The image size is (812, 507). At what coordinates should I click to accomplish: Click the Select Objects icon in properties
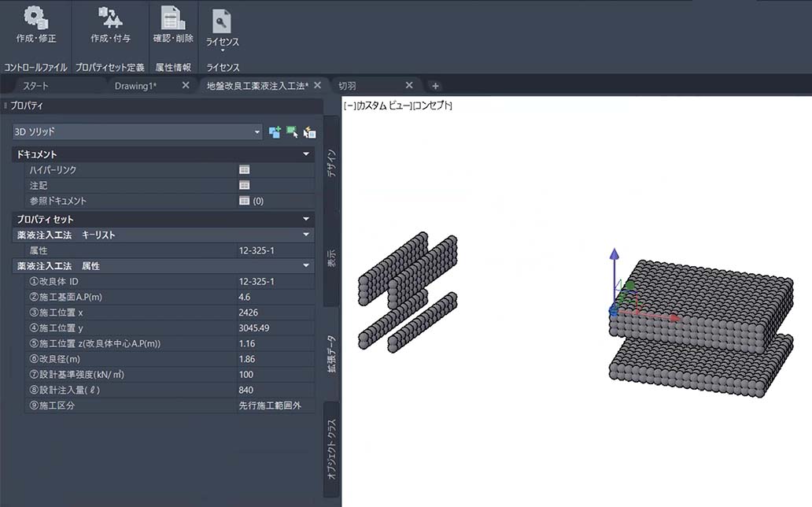(x=292, y=133)
